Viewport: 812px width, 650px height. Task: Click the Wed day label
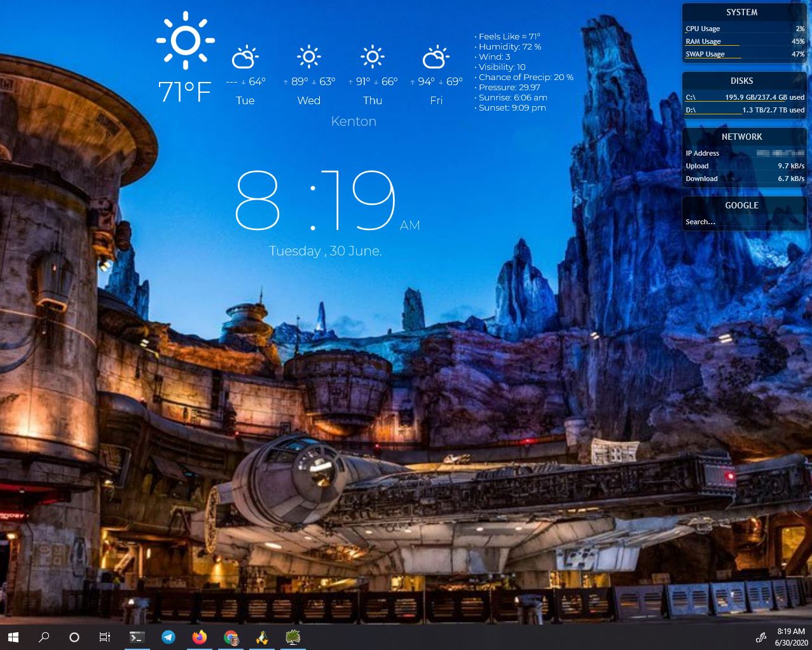tap(308, 100)
